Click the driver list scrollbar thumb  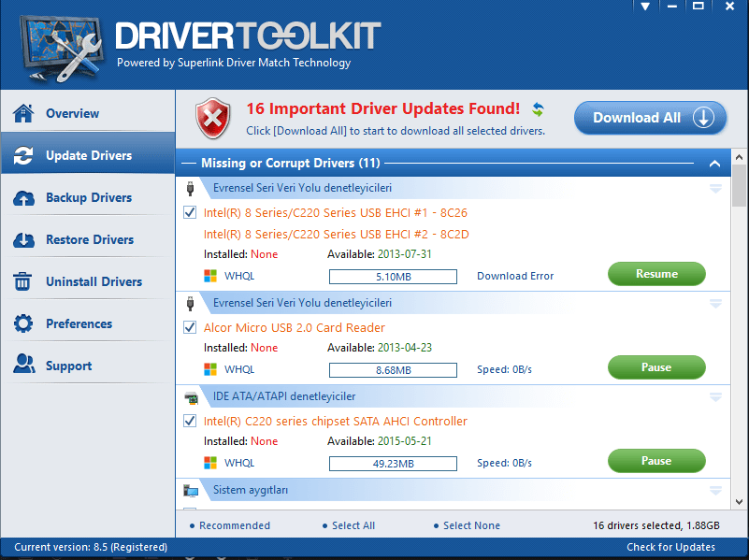pyautogui.click(x=739, y=186)
